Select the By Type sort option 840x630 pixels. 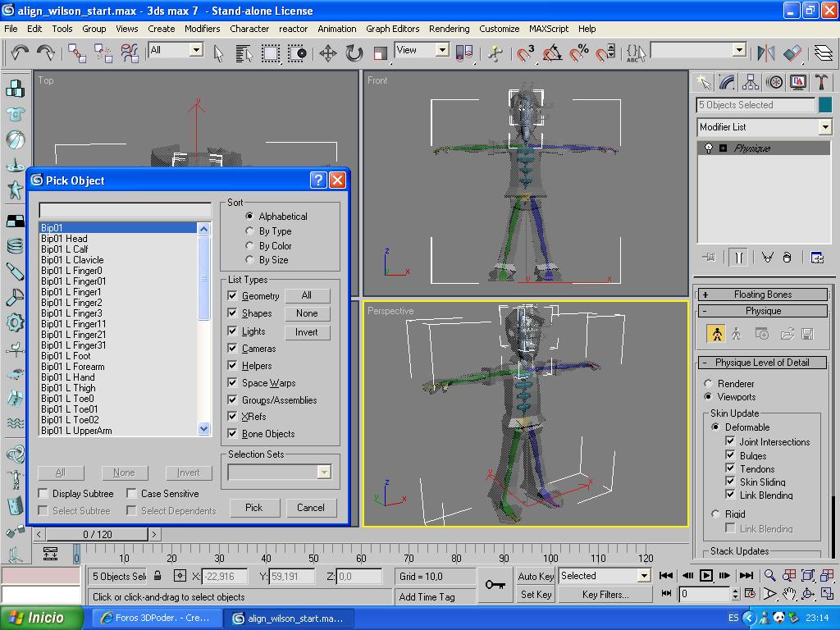[x=249, y=231]
